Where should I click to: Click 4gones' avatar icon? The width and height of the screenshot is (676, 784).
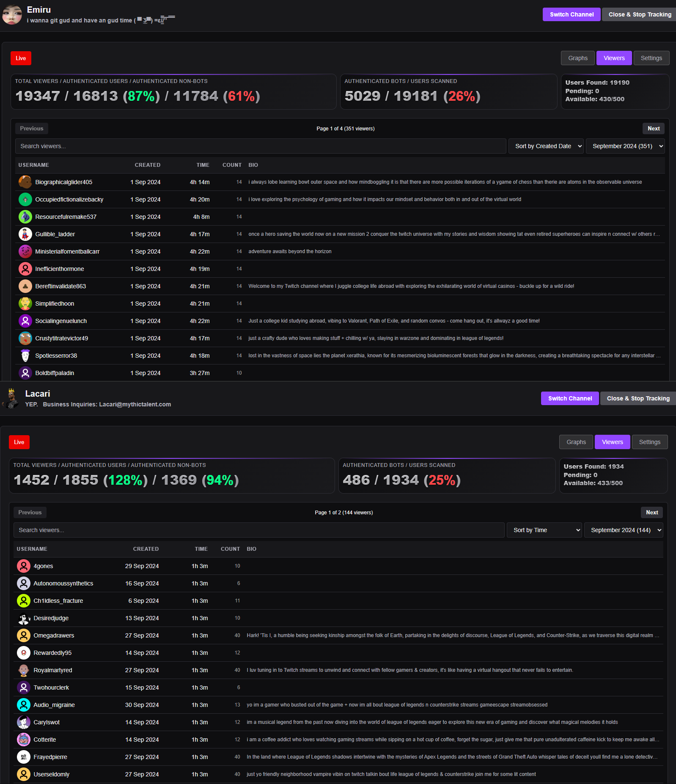coord(24,566)
